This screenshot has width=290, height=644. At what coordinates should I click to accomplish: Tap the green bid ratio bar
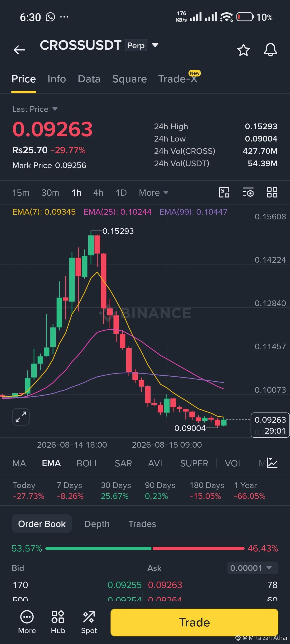pos(98,548)
